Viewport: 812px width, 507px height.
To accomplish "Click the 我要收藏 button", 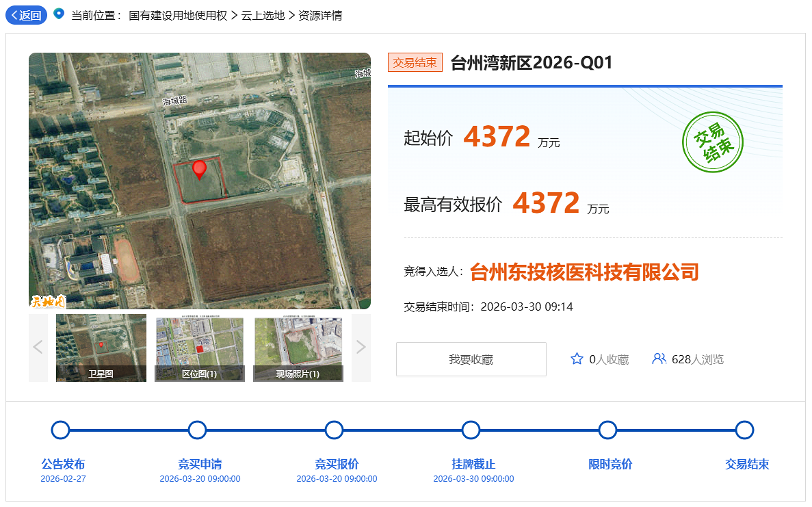I will (471, 359).
